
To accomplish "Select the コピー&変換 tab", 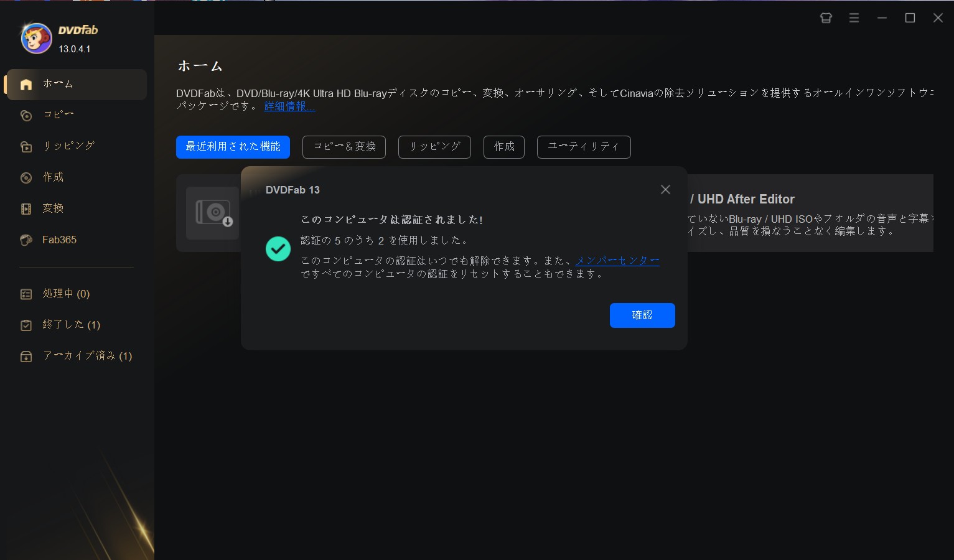I will (x=344, y=147).
